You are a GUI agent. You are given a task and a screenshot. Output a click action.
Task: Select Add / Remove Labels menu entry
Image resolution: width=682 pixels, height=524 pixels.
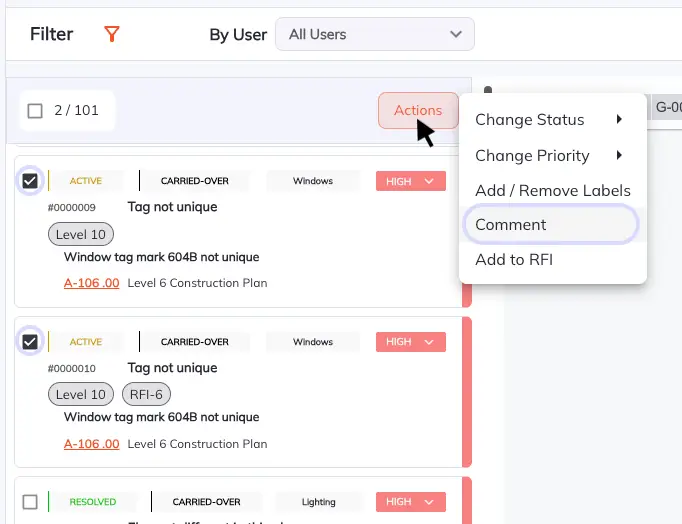552,190
